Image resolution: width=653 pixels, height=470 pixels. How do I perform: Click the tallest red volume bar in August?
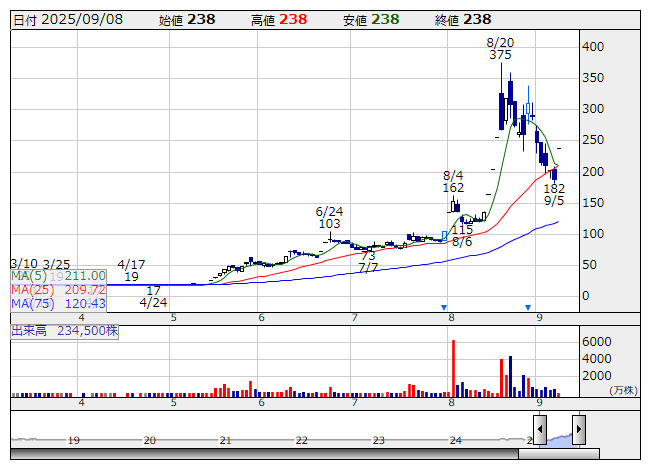point(453,368)
